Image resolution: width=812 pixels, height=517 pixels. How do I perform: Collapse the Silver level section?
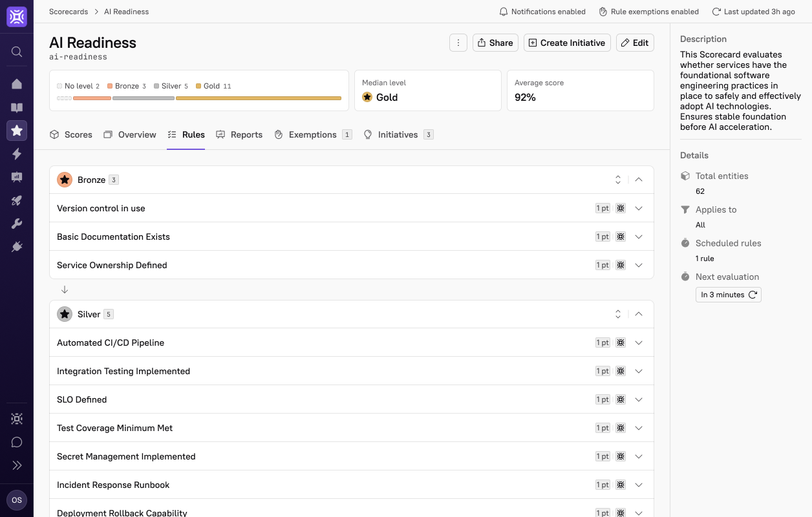(639, 314)
